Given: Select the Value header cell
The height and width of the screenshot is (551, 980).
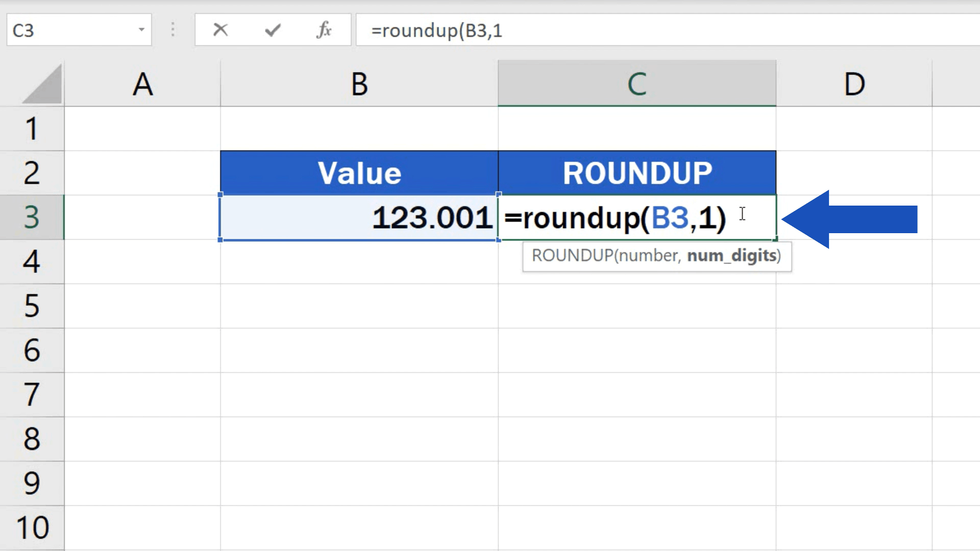Looking at the screenshot, I should tap(359, 172).
